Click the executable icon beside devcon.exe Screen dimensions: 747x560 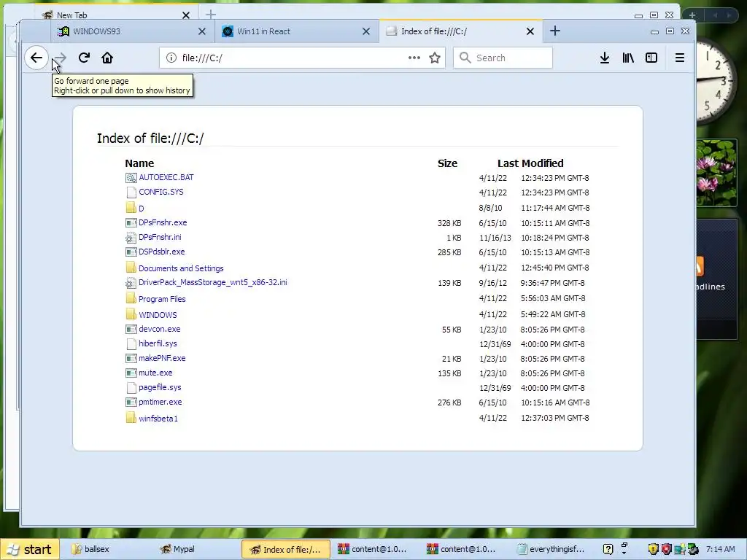131,329
